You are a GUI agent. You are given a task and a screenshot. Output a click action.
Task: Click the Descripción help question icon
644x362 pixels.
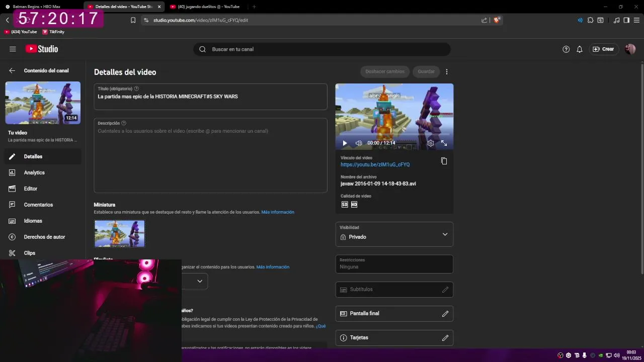(124, 123)
